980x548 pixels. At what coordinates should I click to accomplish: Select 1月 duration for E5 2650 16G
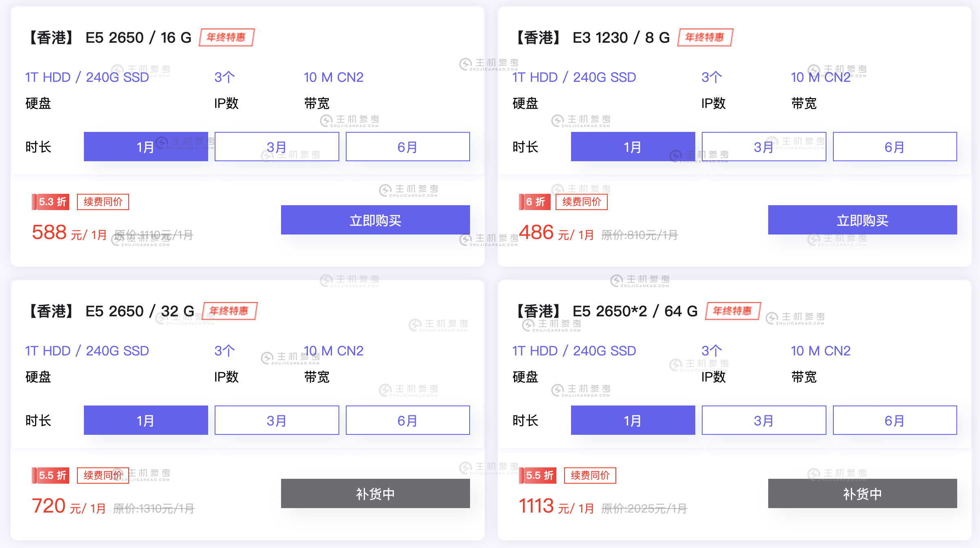coord(146,147)
